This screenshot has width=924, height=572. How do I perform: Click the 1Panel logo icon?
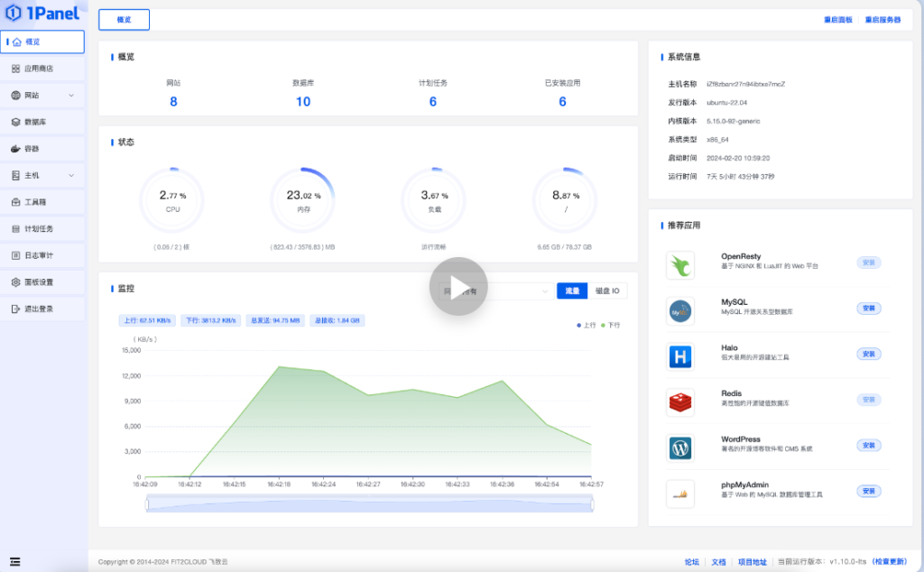tap(13, 13)
